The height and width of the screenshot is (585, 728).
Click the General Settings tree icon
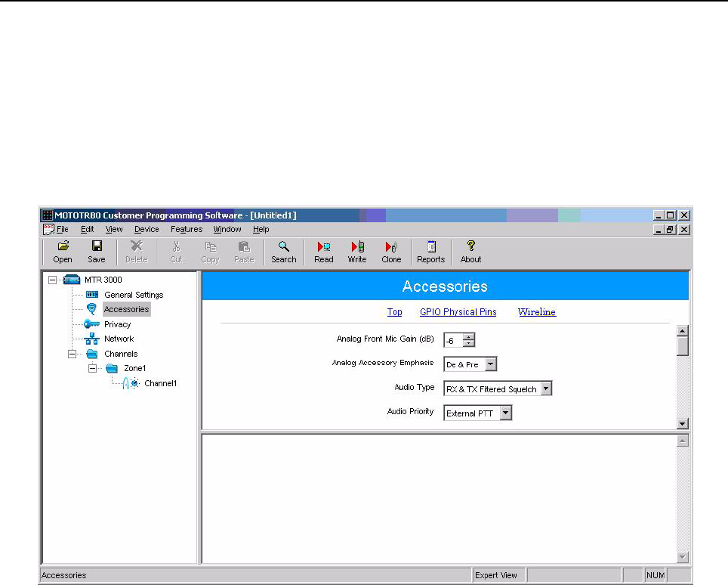(92, 295)
